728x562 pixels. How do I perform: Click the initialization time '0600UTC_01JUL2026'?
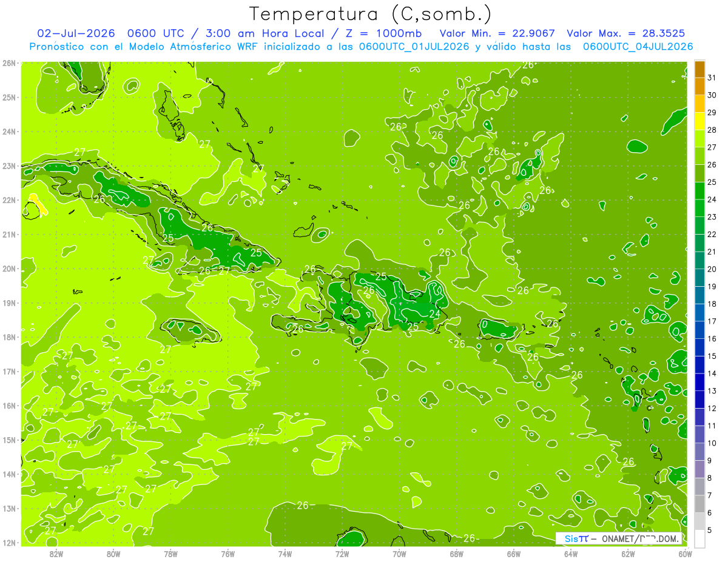tap(414, 46)
